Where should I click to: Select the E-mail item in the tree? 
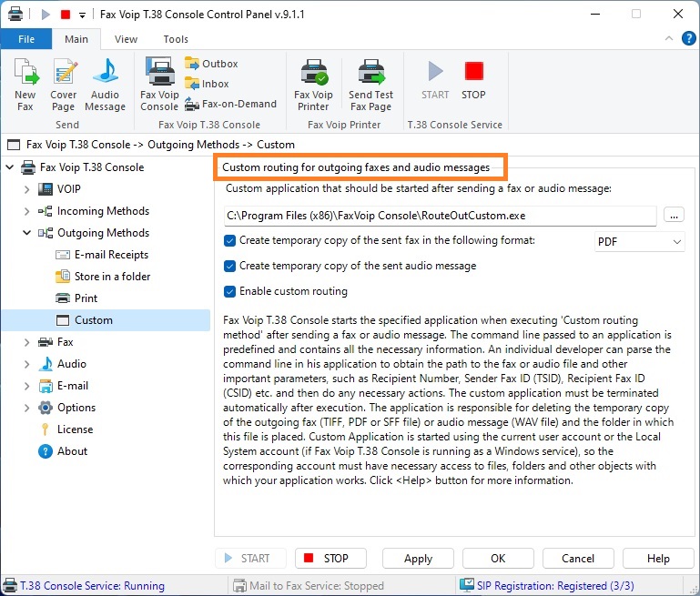coord(64,386)
